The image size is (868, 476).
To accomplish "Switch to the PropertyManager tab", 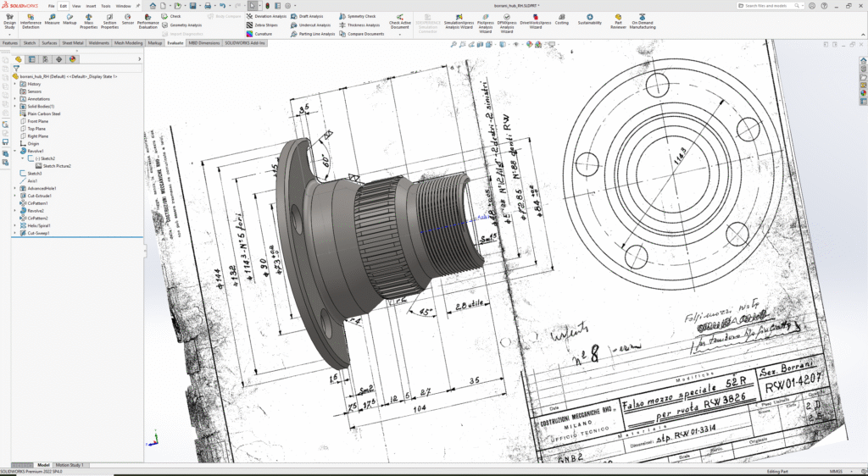I will click(x=31, y=59).
